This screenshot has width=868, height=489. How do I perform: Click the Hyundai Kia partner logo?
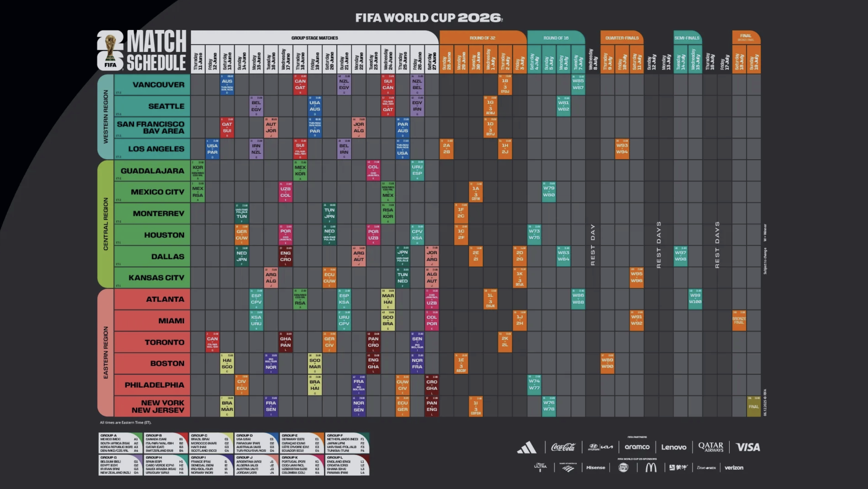601,447
